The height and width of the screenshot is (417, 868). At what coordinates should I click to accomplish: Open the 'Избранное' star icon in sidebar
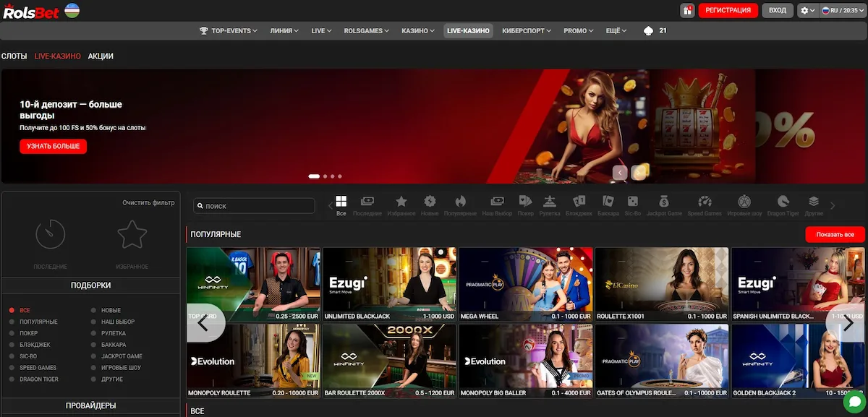coord(132,234)
